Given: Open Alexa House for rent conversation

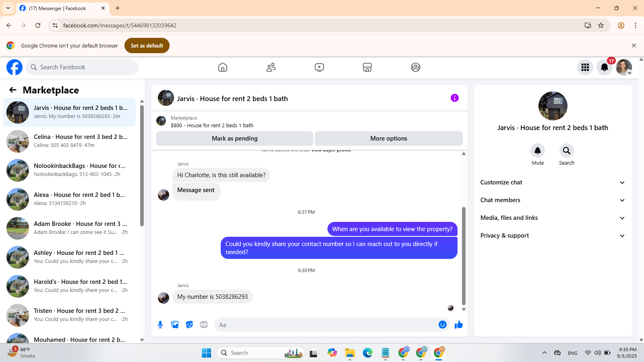Looking at the screenshot, I should (69, 199).
